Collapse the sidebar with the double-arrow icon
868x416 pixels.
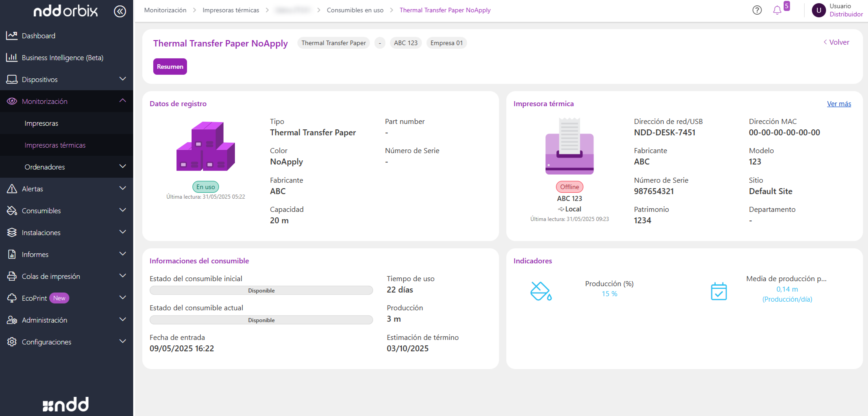click(120, 11)
